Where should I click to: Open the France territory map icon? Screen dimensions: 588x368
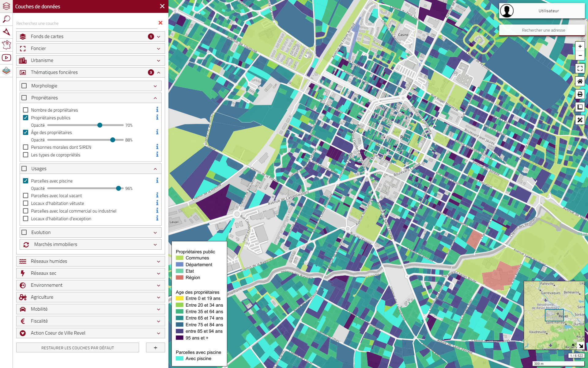[x=6, y=45]
